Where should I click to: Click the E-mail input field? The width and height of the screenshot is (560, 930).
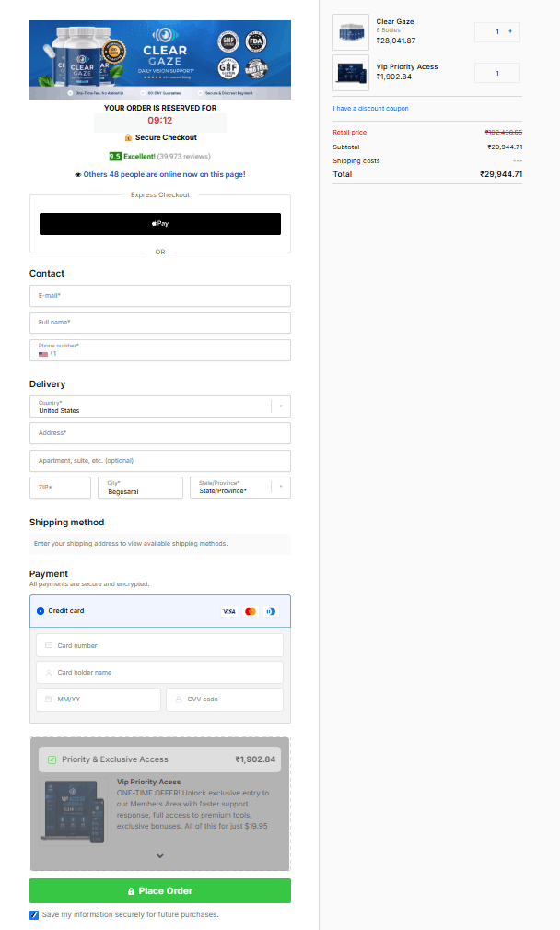coord(160,296)
